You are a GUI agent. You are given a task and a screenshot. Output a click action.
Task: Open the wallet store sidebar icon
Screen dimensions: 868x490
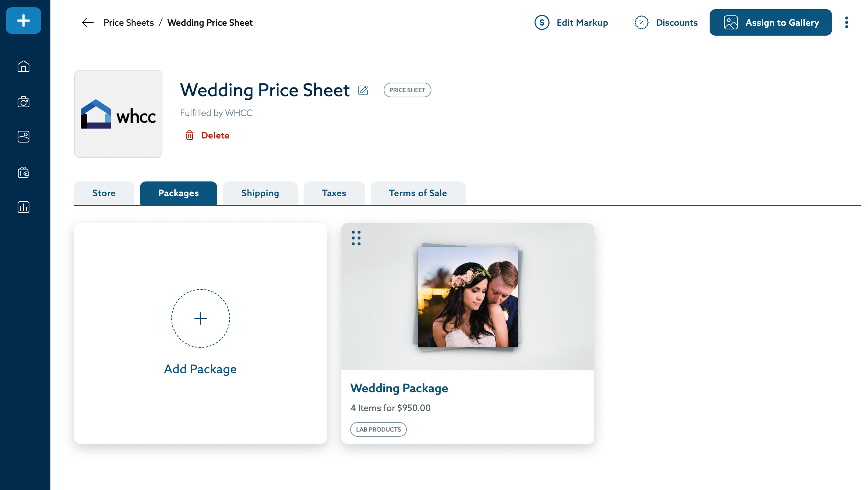(x=24, y=172)
